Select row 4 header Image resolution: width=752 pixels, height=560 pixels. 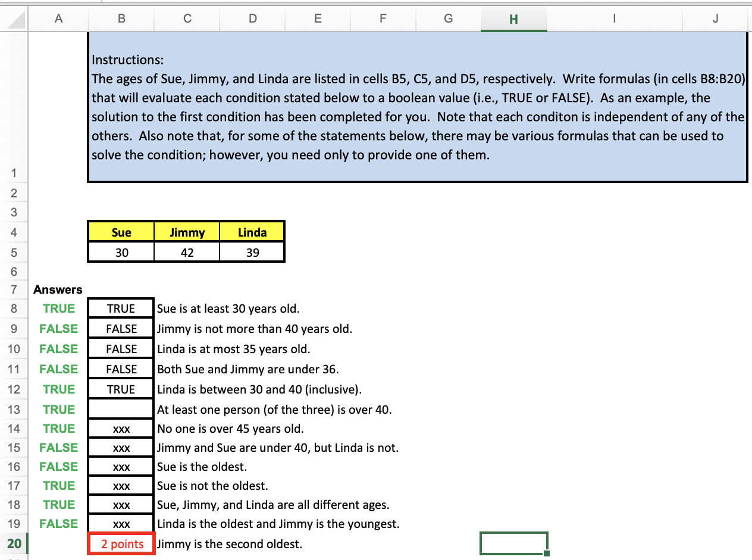click(13, 232)
